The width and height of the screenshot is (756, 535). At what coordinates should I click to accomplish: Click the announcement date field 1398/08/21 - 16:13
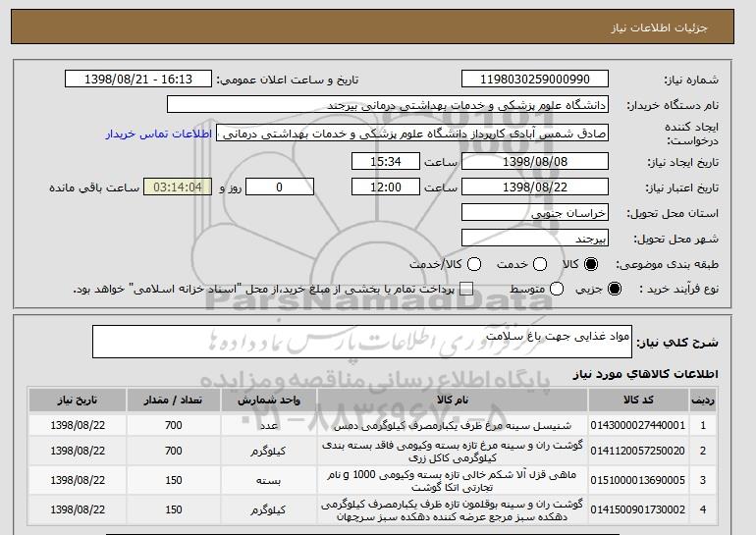coord(138,80)
